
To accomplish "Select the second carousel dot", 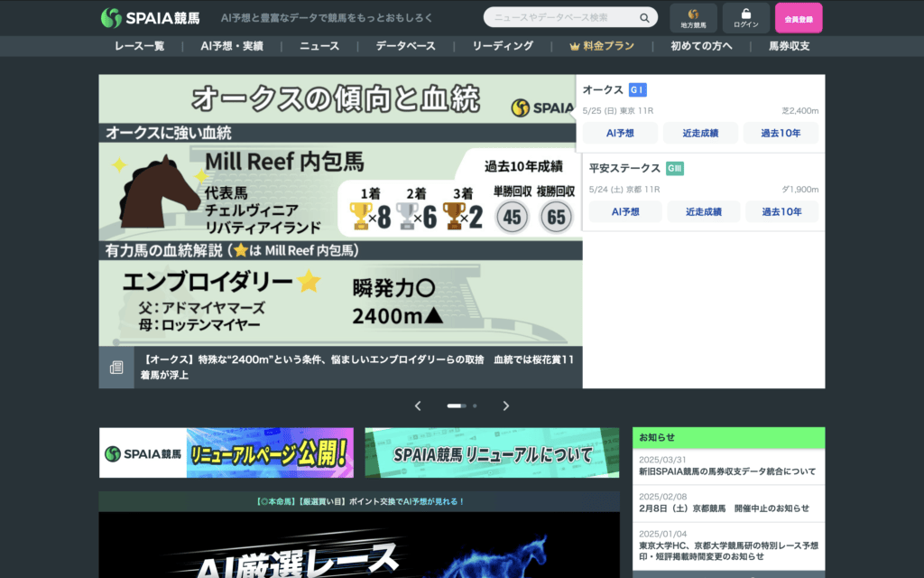I will coord(475,406).
